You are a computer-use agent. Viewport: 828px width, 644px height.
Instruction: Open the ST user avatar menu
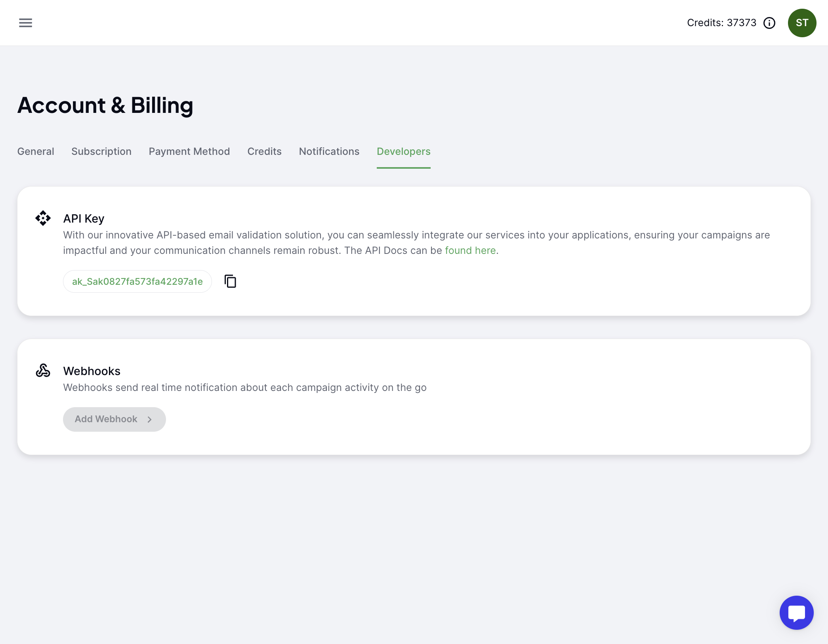[x=802, y=23]
